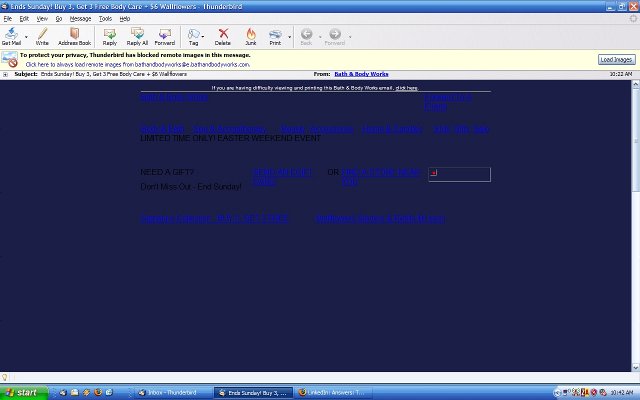Open the Back history dropdown arrow
The image size is (640, 400).
320,37
